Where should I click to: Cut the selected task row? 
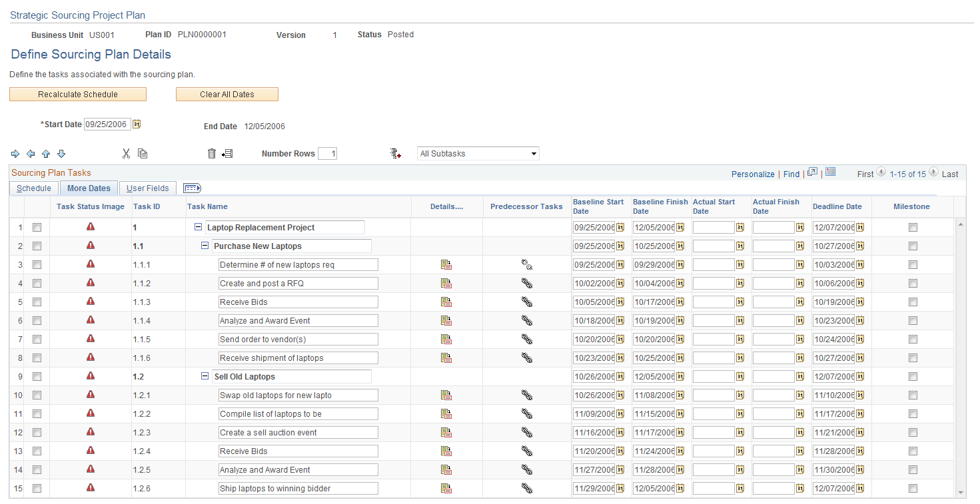tap(126, 153)
